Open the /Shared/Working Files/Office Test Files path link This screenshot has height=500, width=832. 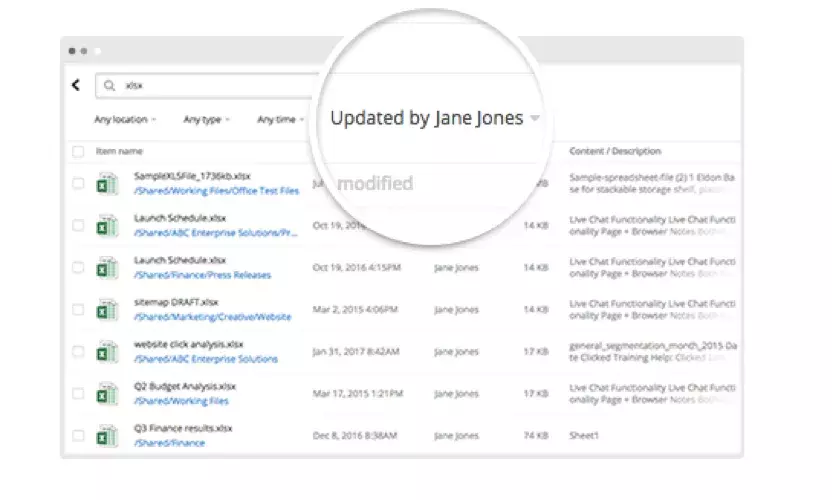pyautogui.click(x=216, y=191)
